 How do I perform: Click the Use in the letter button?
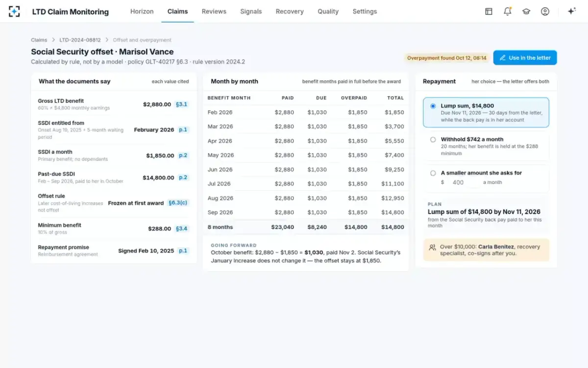coord(525,58)
